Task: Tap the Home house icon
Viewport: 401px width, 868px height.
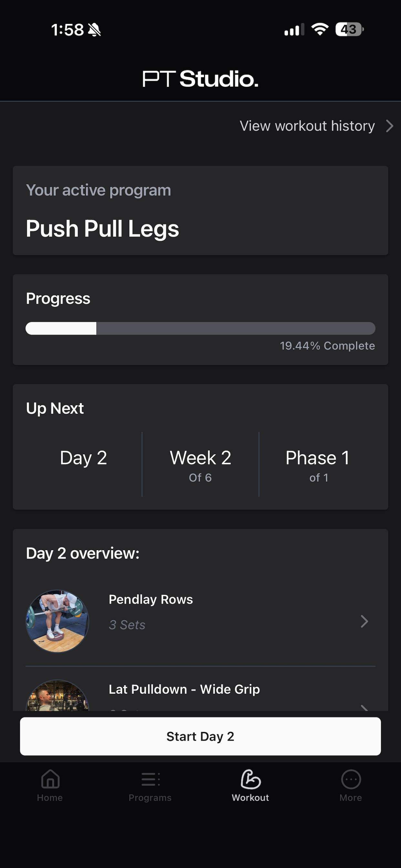Action: [50, 779]
